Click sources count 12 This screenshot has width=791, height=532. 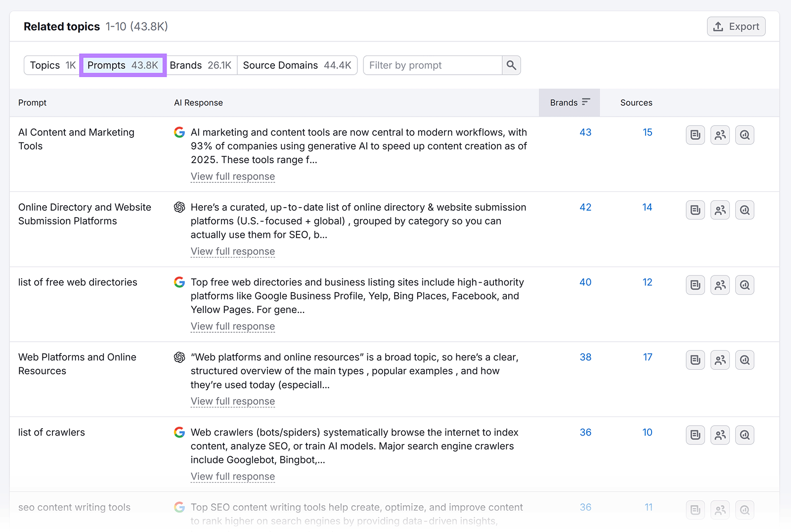point(648,282)
